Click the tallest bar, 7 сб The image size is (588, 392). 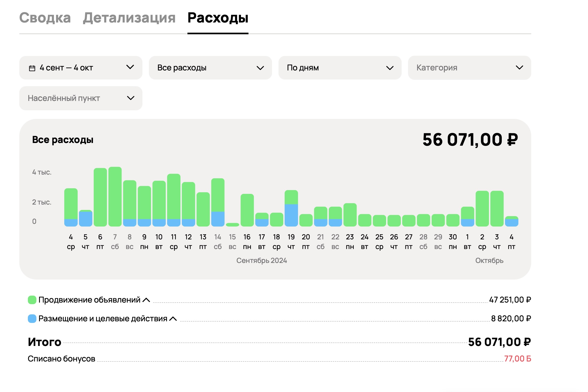(x=115, y=197)
